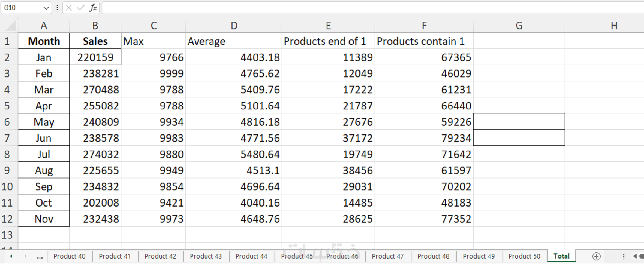Click inside the formula bar input
644x264 pixels.
tap(354, 8)
